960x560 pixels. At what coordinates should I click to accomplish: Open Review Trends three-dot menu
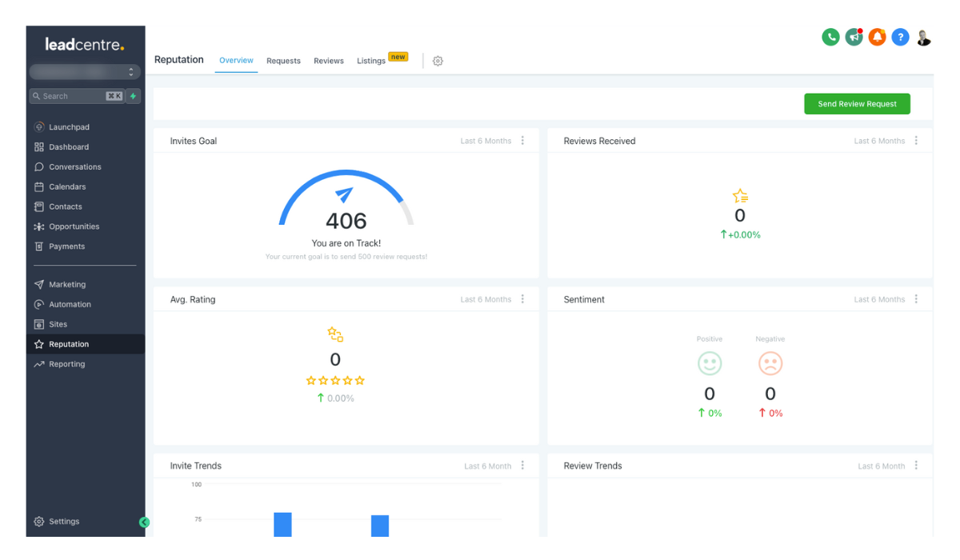coord(917,466)
